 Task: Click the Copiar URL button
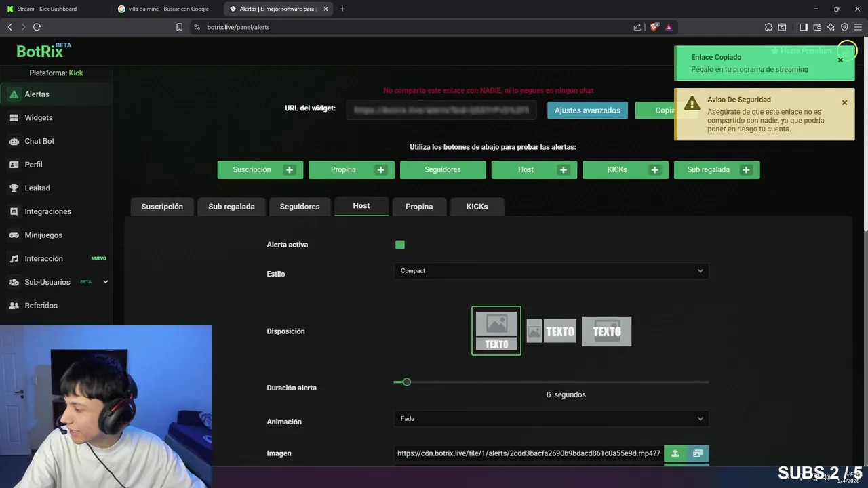click(x=654, y=110)
